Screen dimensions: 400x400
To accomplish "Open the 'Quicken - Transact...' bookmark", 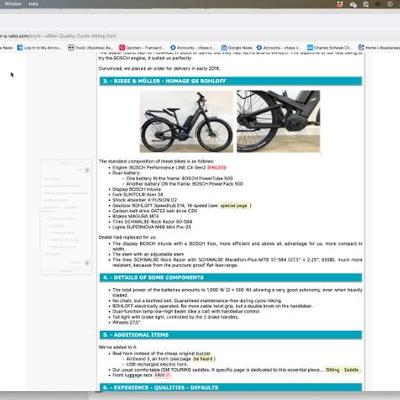I will click(141, 48).
